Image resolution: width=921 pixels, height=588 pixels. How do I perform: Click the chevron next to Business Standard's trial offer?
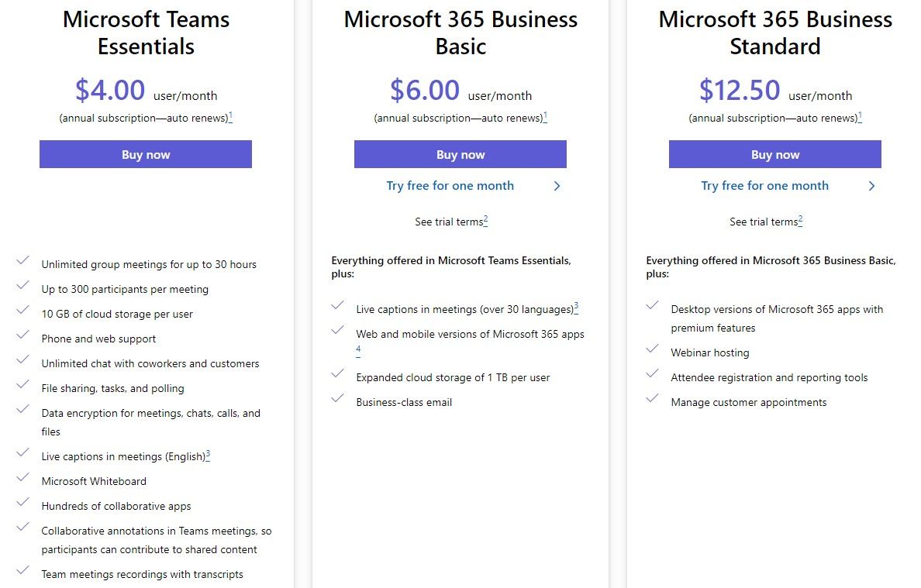tap(871, 186)
